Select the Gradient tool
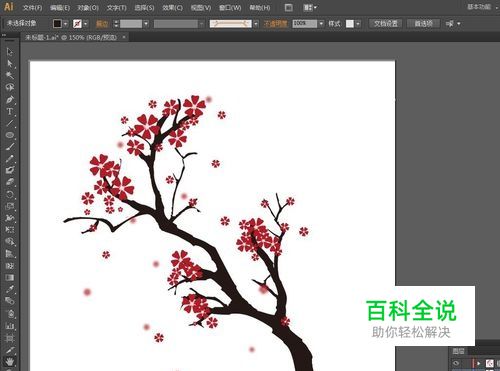This screenshot has height=371, width=500. (x=10, y=277)
